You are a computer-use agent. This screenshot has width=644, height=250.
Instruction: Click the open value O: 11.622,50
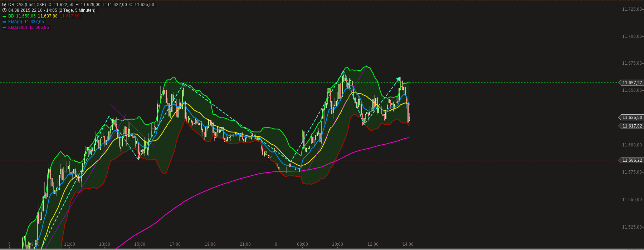[61, 5]
